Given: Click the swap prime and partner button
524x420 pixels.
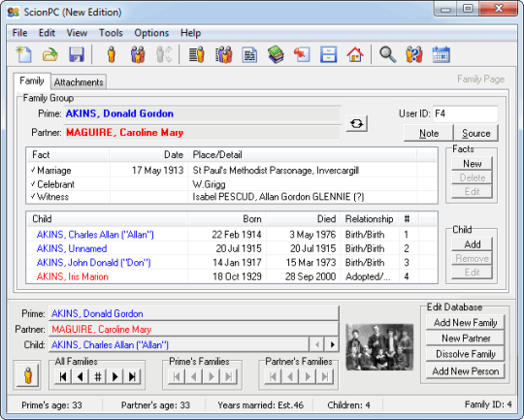Looking at the screenshot, I should pyautogui.click(x=356, y=124).
